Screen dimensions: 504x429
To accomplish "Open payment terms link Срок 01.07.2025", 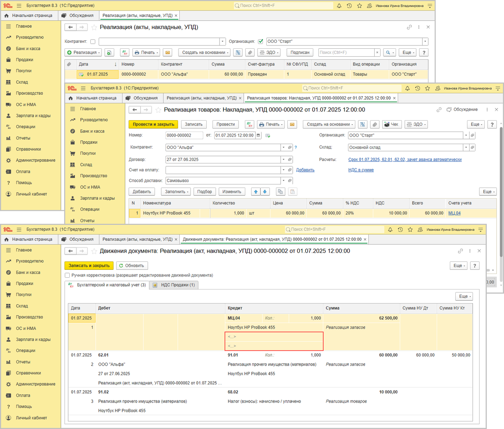I will pyautogui.click(x=405, y=160).
